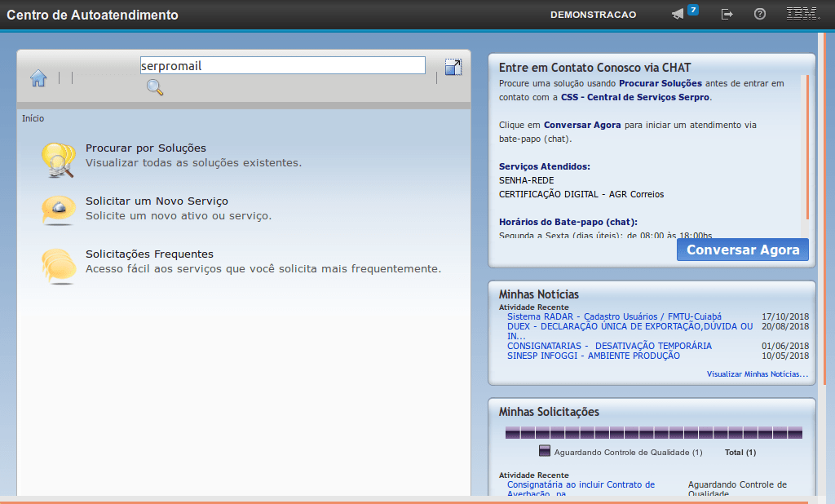Click the 17/10/2018 news date
The width and height of the screenshot is (835, 504).
[x=785, y=316]
